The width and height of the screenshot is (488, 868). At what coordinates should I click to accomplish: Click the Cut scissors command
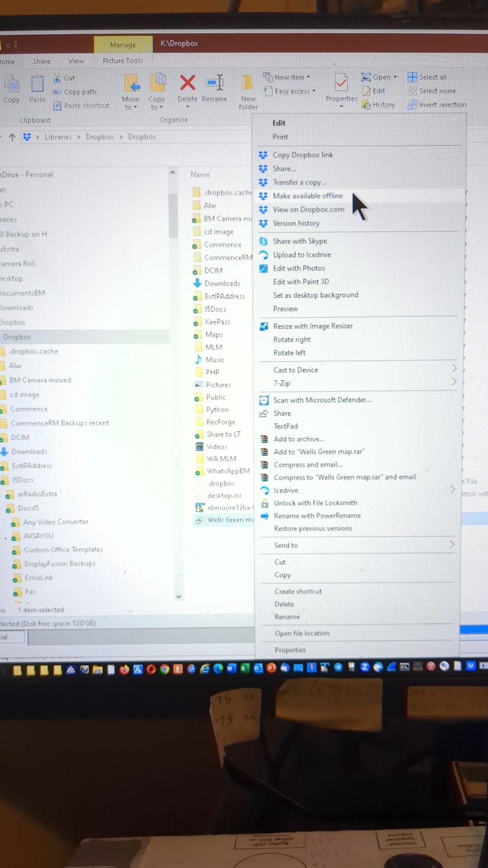coord(64,78)
